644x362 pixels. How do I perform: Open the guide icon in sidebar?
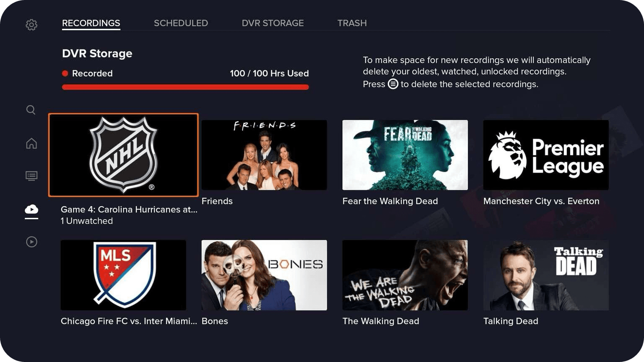pos(31,176)
